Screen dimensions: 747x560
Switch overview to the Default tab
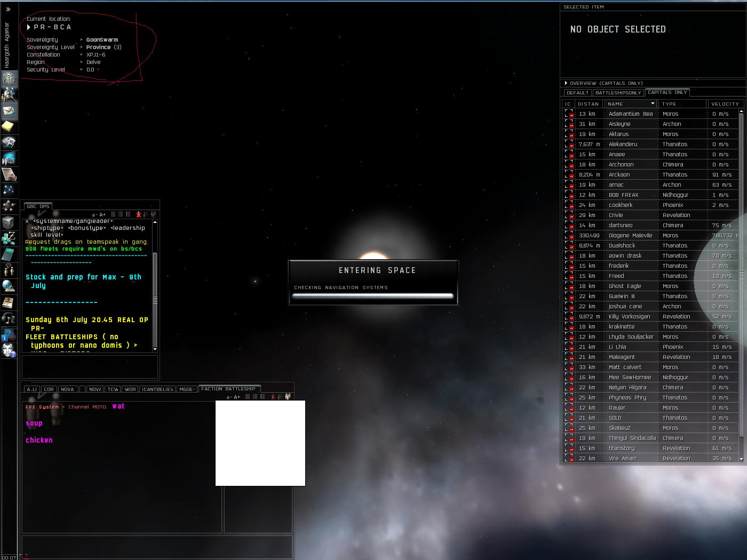point(577,93)
